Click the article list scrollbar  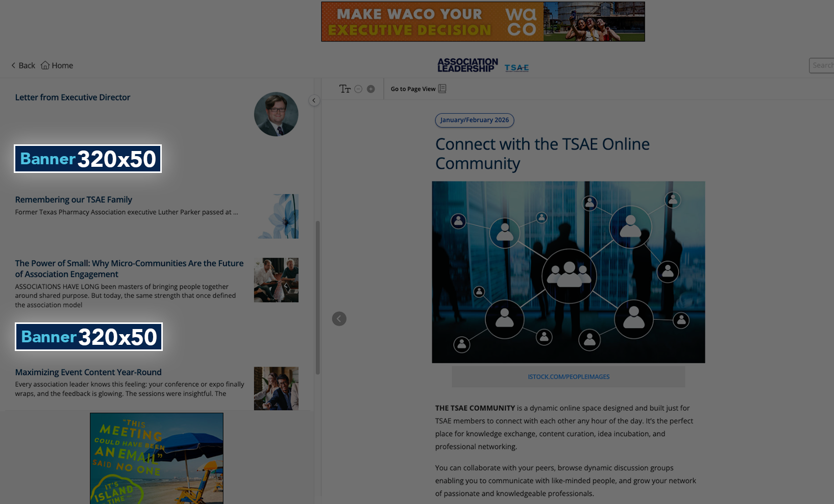(x=317, y=297)
